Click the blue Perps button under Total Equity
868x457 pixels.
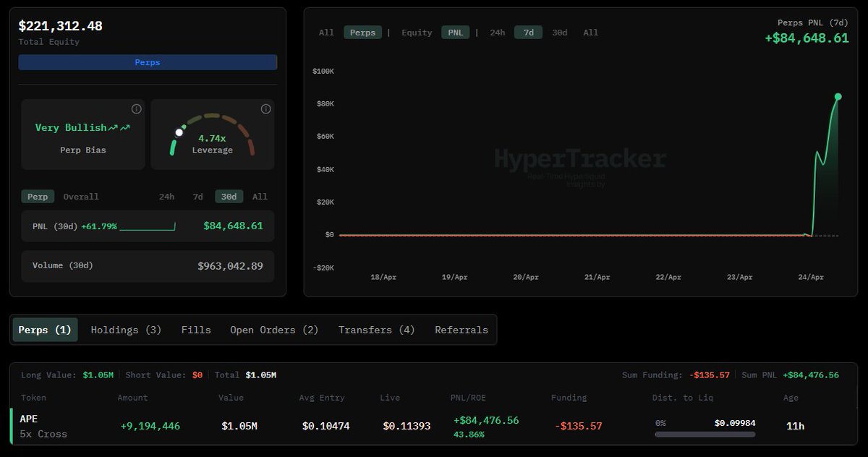click(x=148, y=62)
